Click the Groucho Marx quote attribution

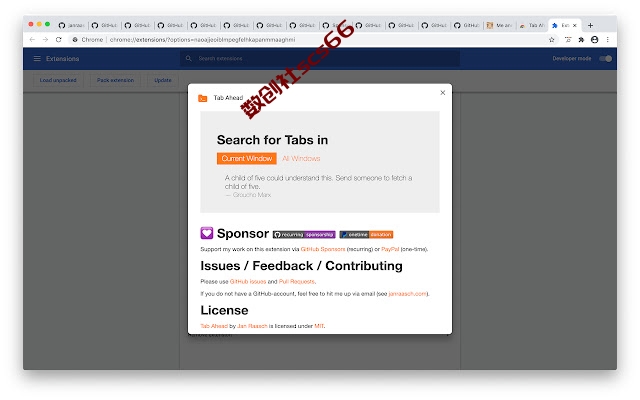(x=248, y=195)
